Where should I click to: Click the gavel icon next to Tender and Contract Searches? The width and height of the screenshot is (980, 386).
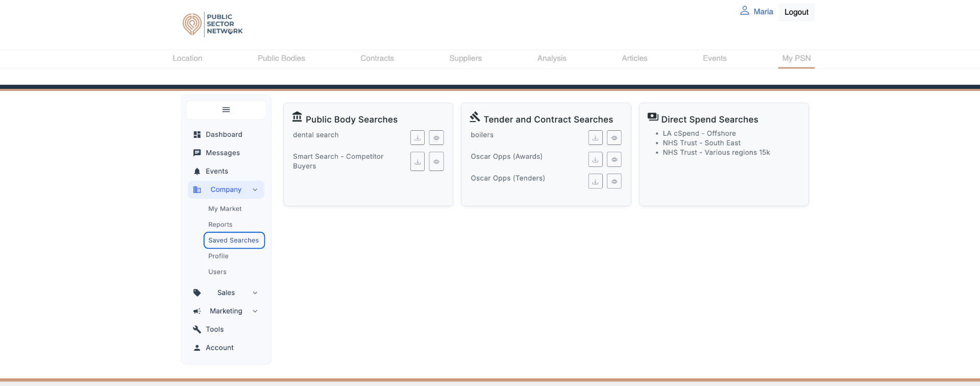point(475,117)
